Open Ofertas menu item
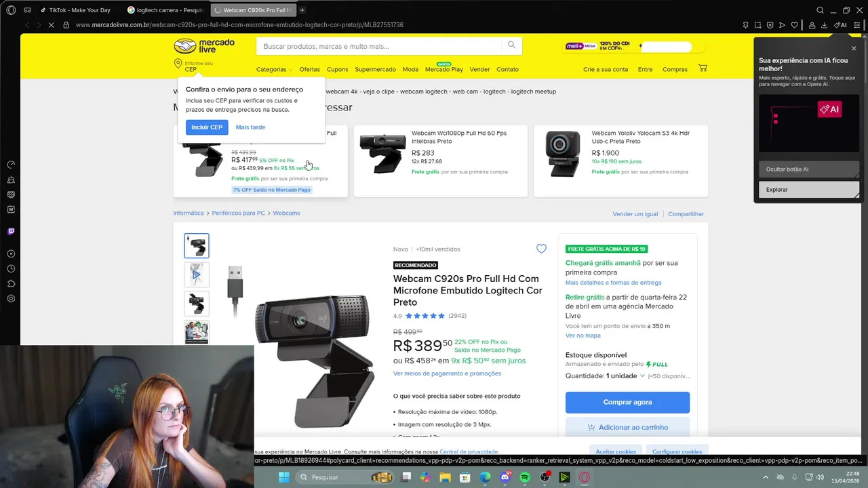The height and width of the screenshot is (488, 868). click(x=309, y=69)
